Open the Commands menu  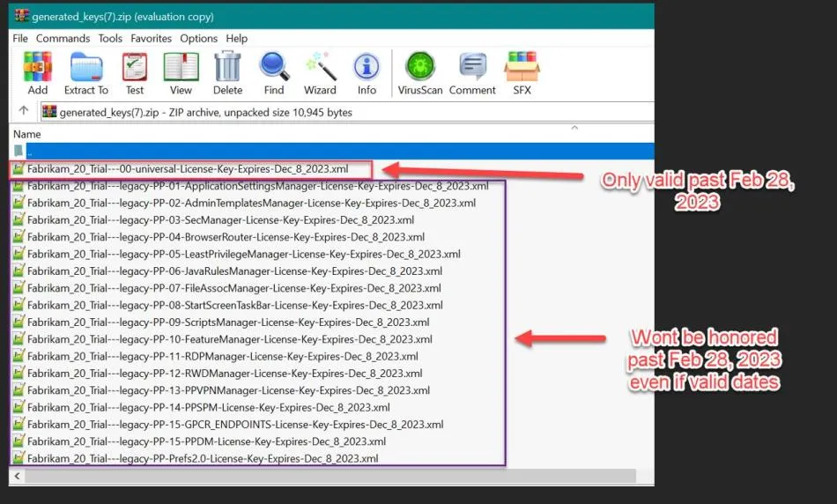(63, 39)
